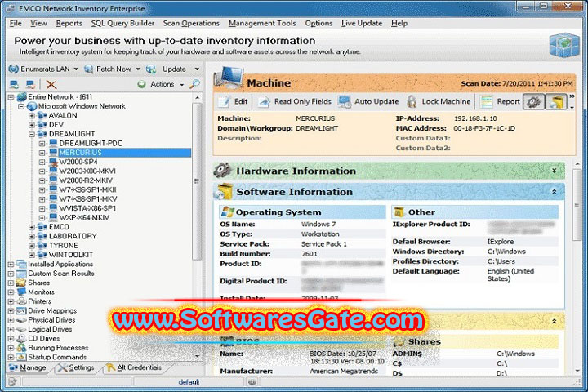Image resolution: width=588 pixels, height=392 pixels.
Task: Click the CD Drives disc icon
Action: coord(21,338)
